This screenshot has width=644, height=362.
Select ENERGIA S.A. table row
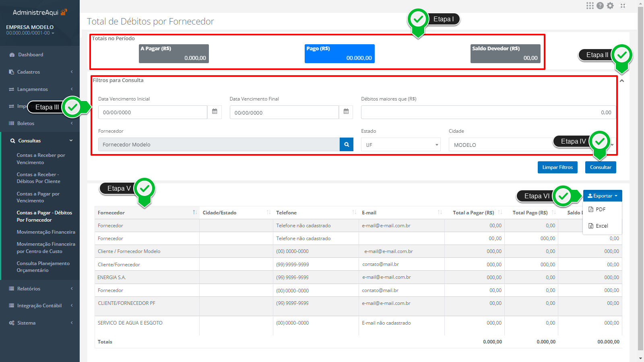358,277
